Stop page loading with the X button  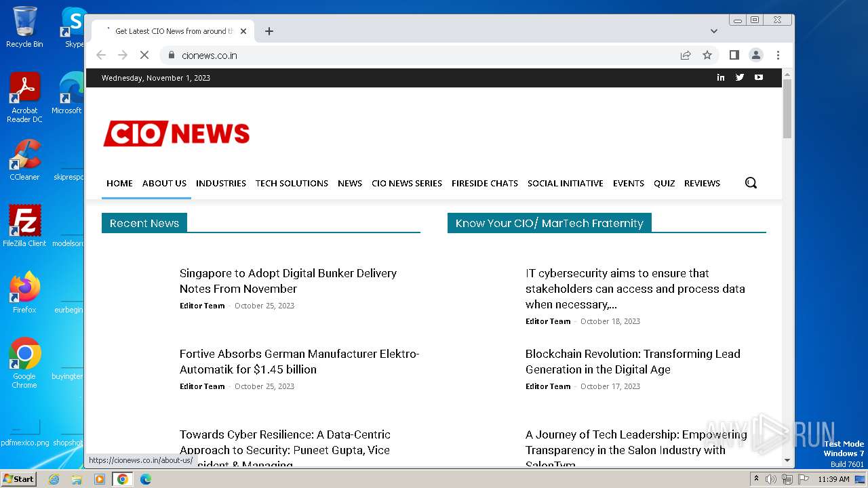[144, 56]
